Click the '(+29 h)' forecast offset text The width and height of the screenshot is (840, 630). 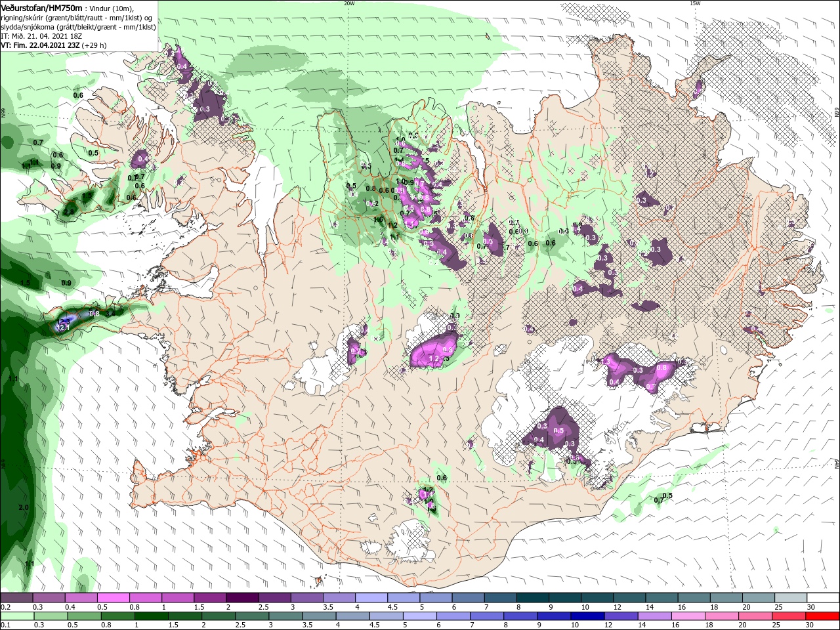(94, 45)
